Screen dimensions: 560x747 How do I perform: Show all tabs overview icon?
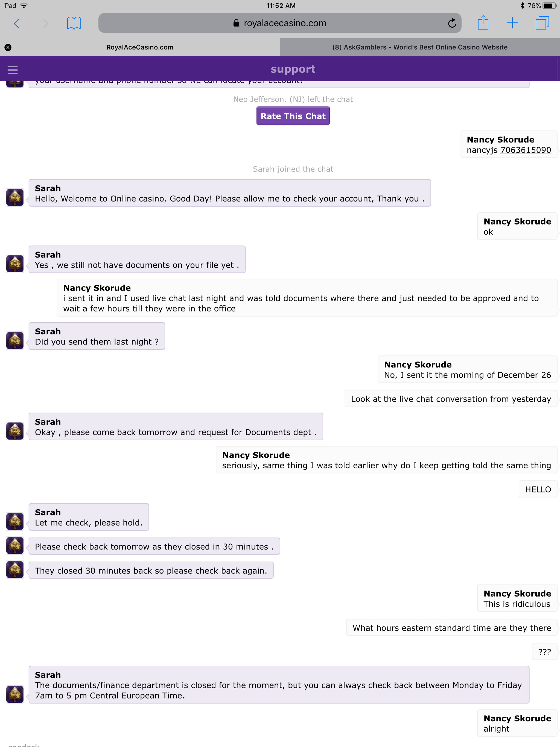point(542,23)
